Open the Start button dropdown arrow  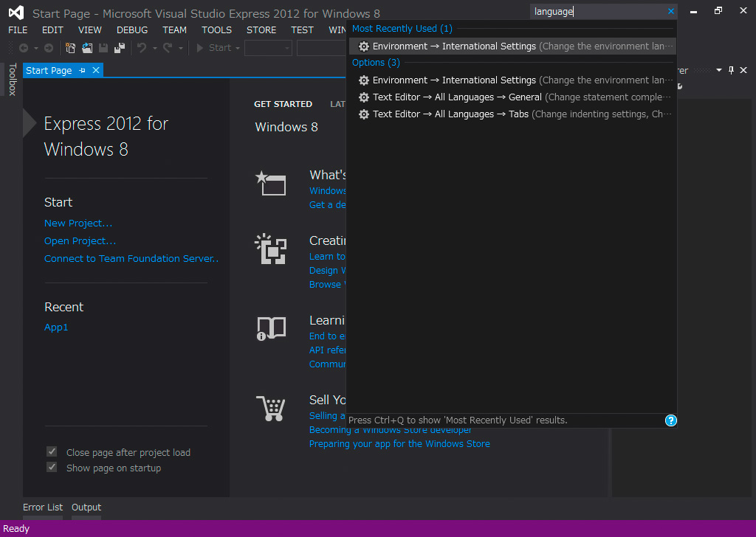coord(237,48)
